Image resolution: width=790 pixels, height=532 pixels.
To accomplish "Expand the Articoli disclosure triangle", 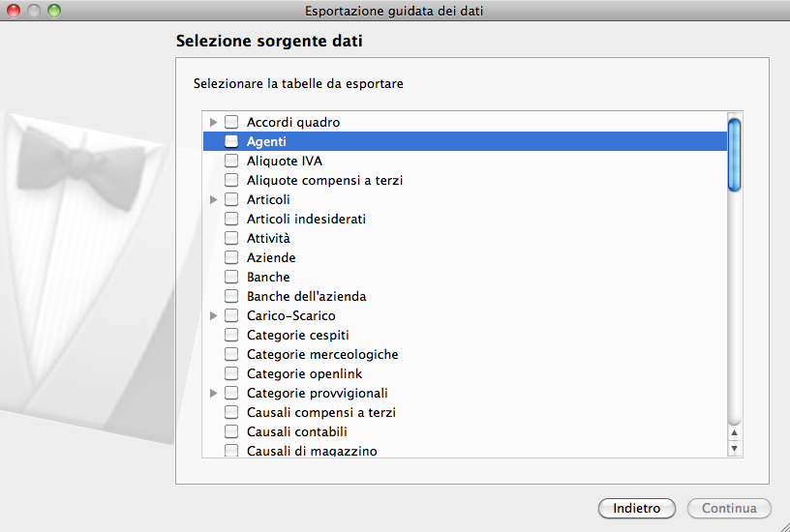I will [213, 199].
